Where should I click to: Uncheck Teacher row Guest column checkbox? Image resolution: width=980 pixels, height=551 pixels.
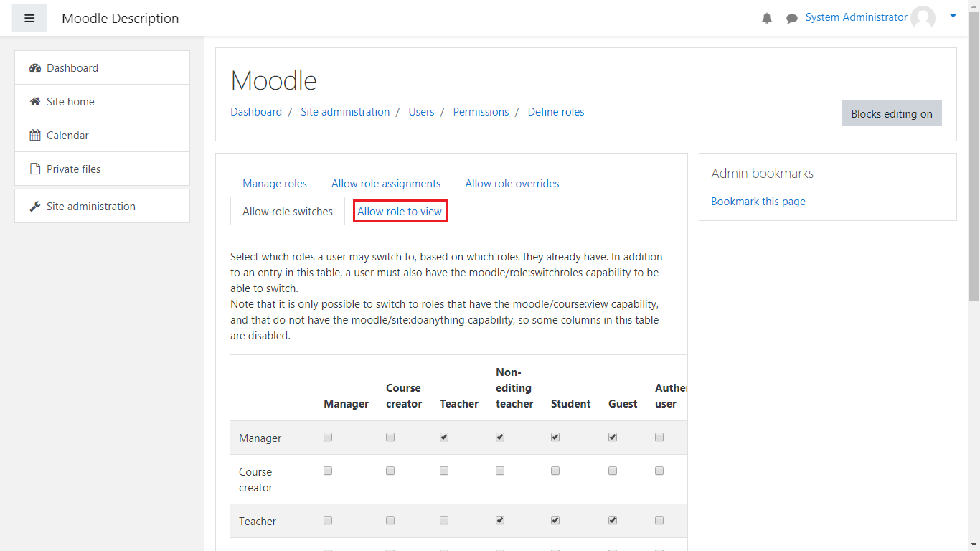613,520
